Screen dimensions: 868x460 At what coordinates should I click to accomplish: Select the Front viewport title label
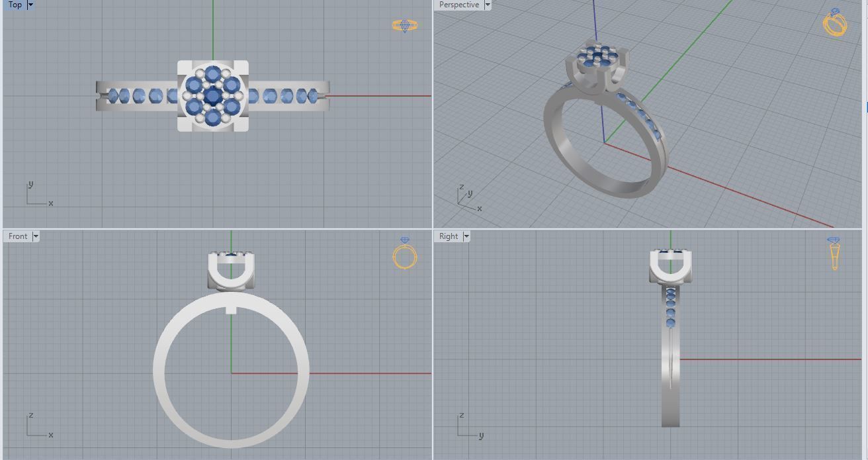(x=18, y=236)
